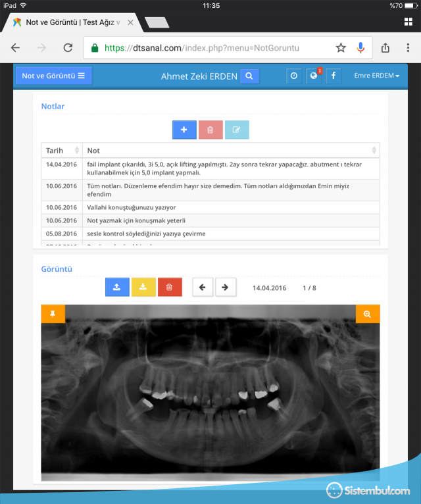Click the 1 / 8 image counter
The width and height of the screenshot is (421, 504).
point(309,288)
